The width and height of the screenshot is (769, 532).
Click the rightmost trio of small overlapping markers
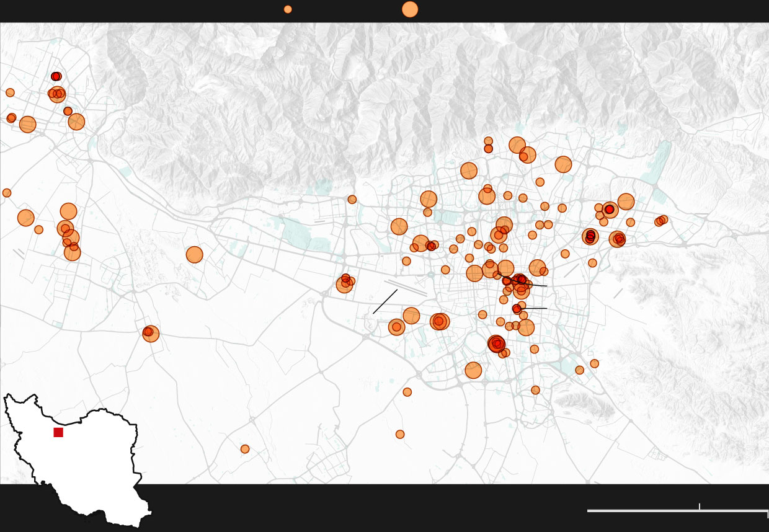(x=661, y=221)
